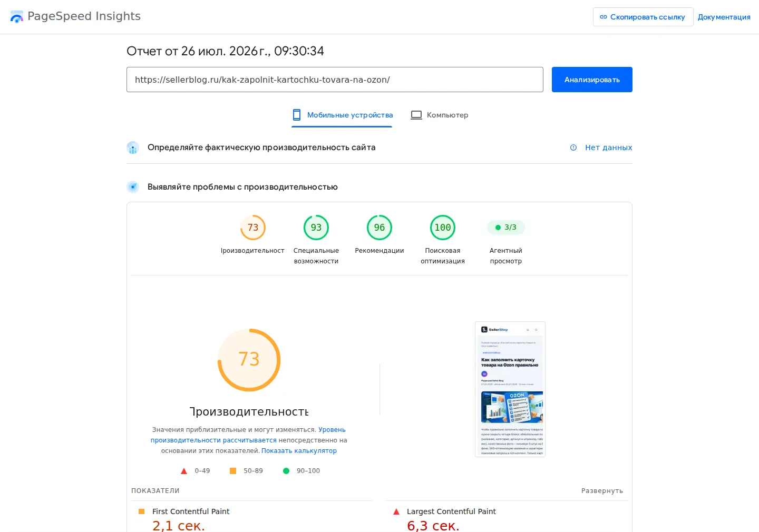Select the 73 Производительность score gauge

coord(253,228)
